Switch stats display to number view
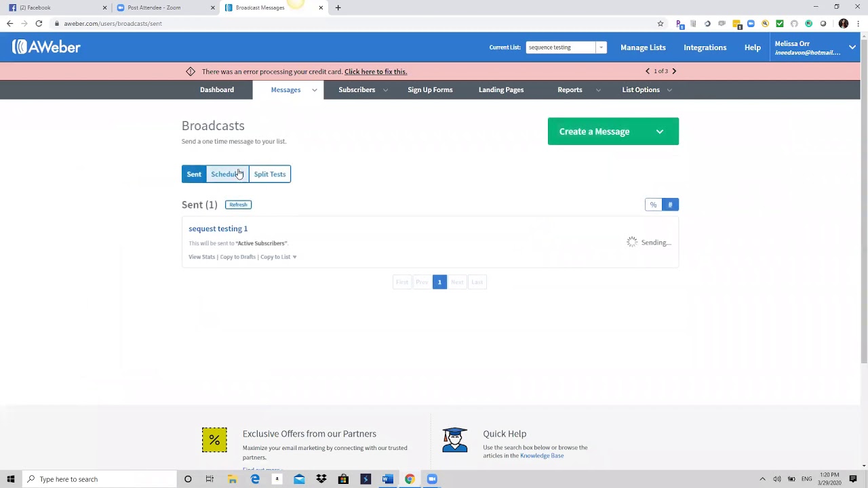Image resolution: width=868 pixels, height=488 pixels. pos(670,205)
